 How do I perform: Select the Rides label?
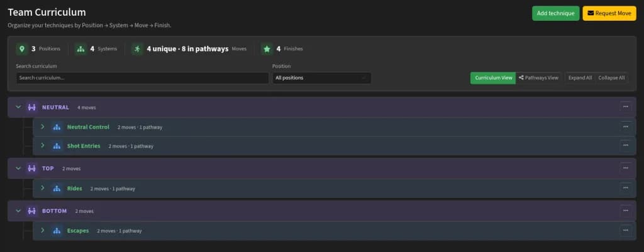pyautogui.click(x=75, y=188)
